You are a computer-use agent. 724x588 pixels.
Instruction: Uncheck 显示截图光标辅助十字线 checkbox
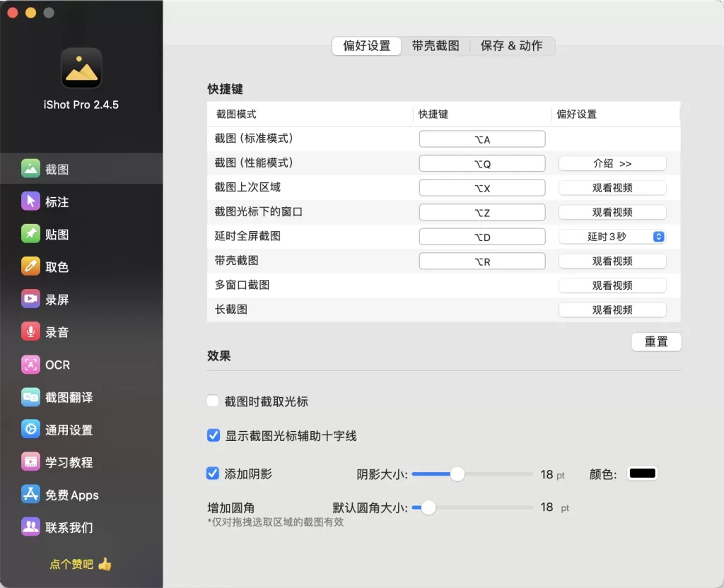[213, 435]
